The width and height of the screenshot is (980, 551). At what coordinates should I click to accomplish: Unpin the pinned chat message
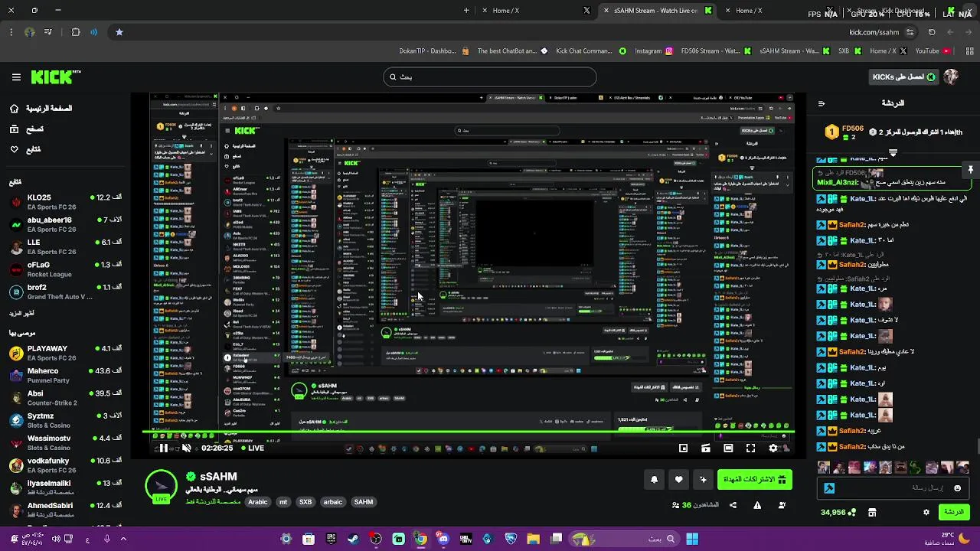point(970,169)
